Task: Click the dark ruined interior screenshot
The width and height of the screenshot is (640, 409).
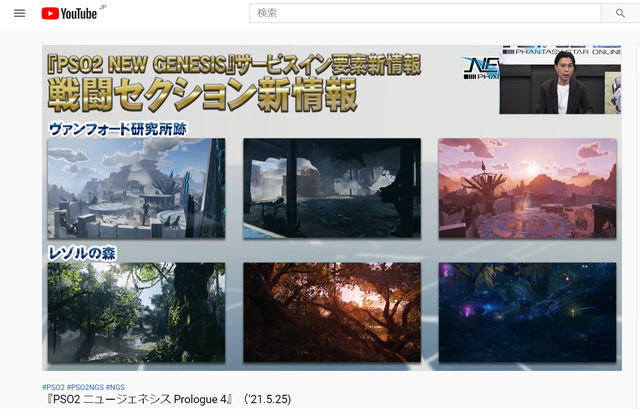Action: 332,188
